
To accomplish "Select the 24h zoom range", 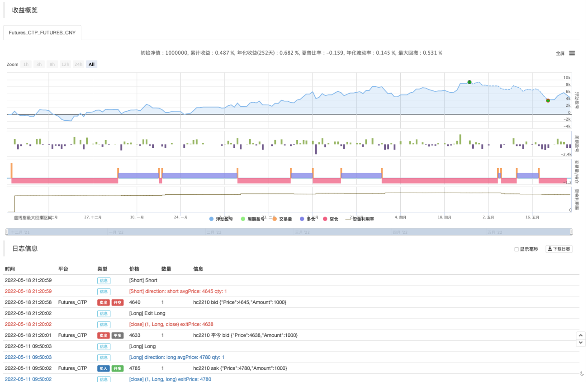I will [79, 64].
